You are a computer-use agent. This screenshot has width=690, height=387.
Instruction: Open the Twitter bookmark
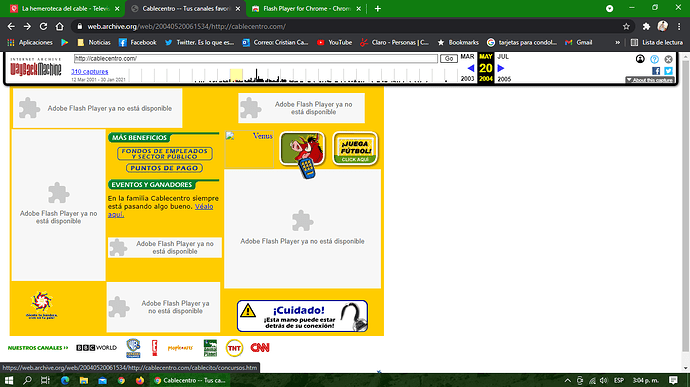[199, 42]
